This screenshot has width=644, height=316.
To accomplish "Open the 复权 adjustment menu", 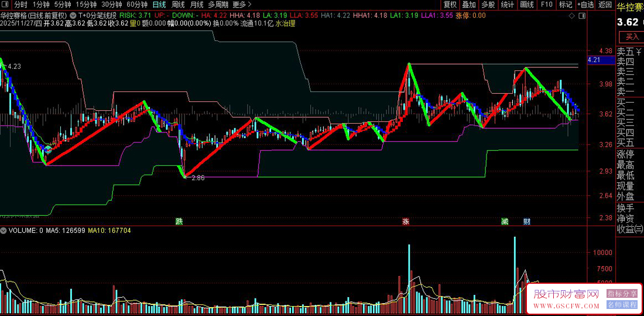I will pyautogui.click(x=450, y=5).
